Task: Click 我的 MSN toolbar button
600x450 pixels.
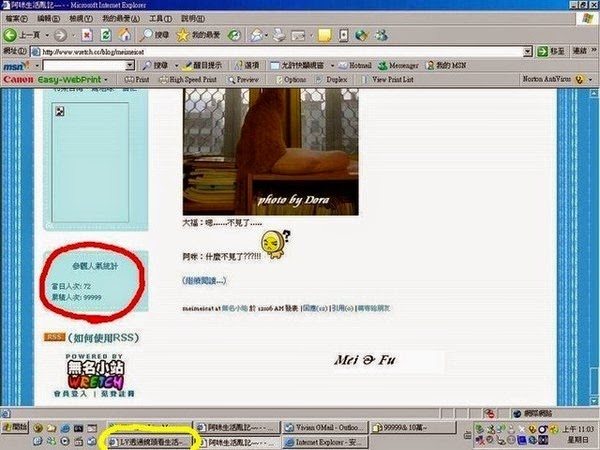Action: (x=446, y=65)
